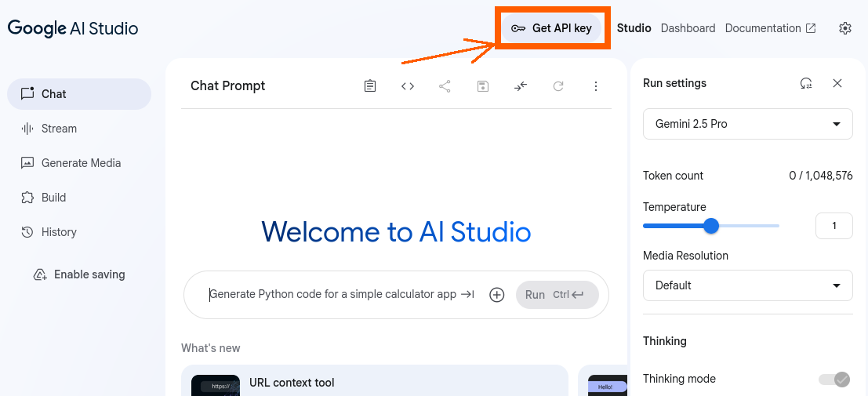Open the Documentation external link
This screenshot has height=396, width=868.
click(x=771, y=28)
